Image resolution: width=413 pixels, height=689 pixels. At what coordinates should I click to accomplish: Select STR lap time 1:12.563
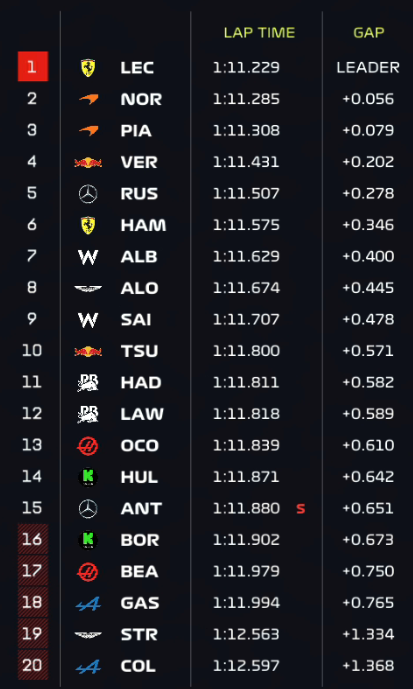[246, 634]
